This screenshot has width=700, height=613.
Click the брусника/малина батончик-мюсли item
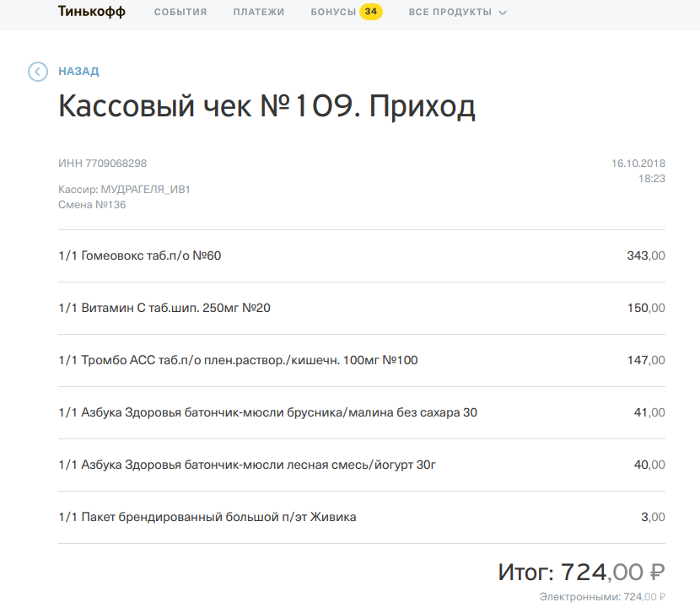tap(268, 412)
